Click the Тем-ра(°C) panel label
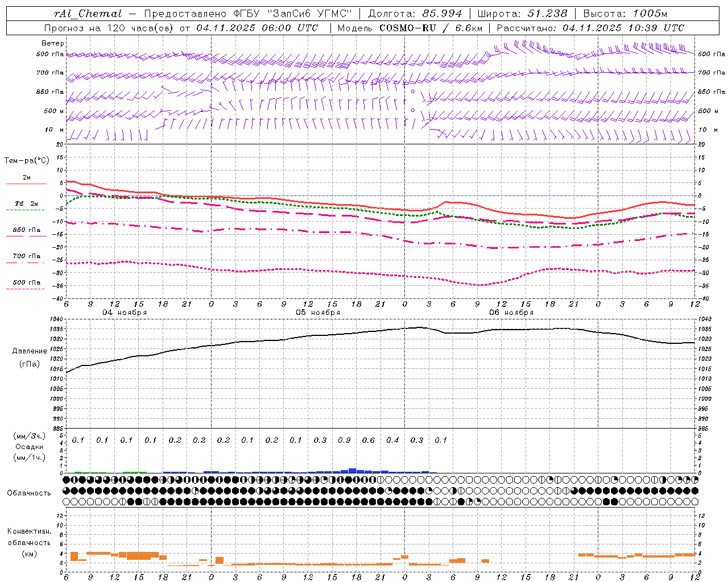 [27, 161]
